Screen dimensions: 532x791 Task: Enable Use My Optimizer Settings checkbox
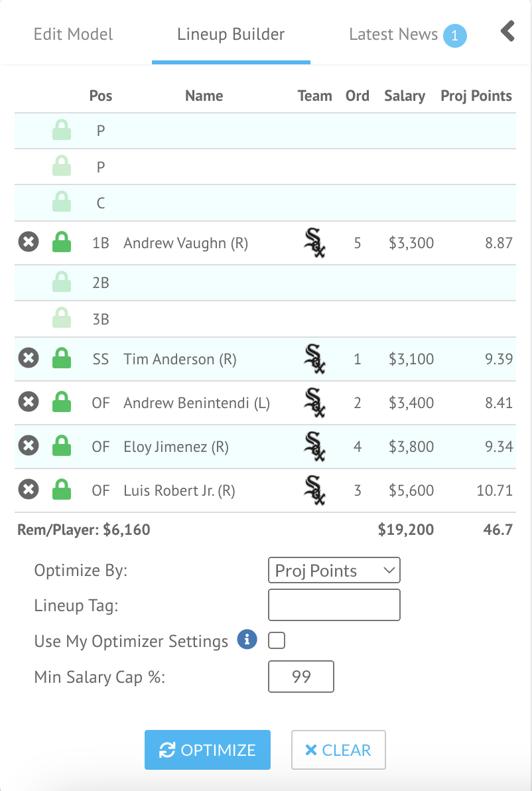point(277,641)
